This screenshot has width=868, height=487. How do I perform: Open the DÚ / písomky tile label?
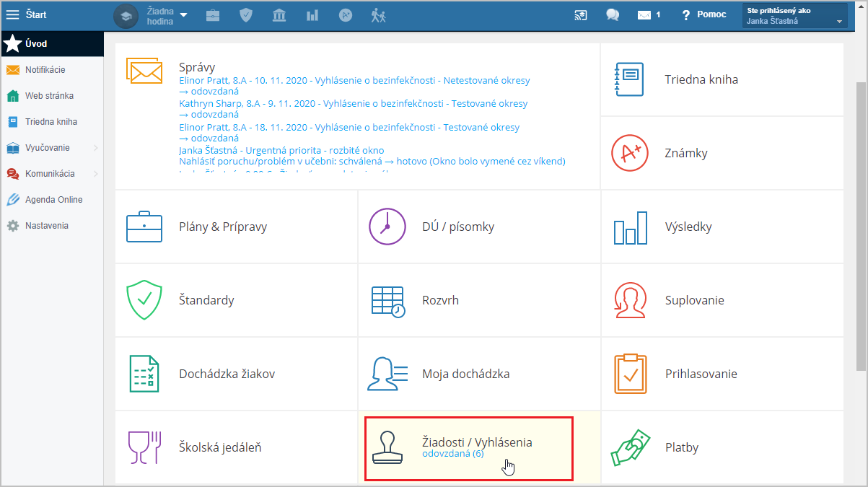[458, 227]
